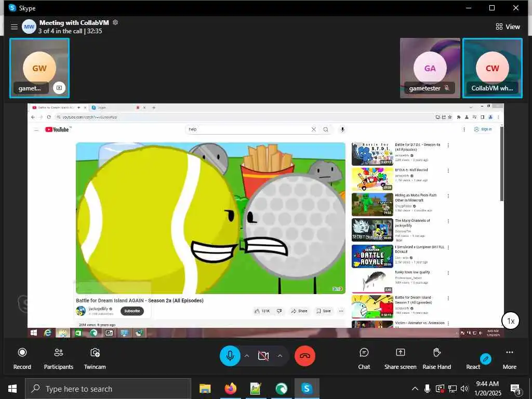Select the CW CollabVM participant tile

coord(493,68)
